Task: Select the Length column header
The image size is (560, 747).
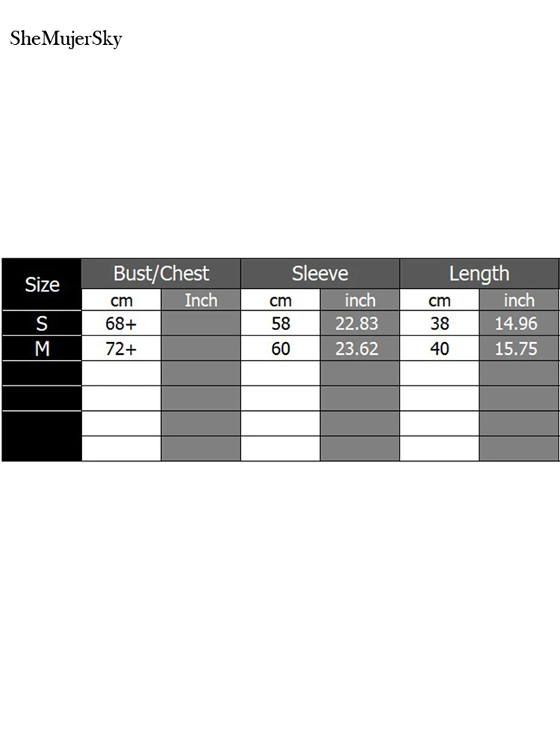Action: pyautogui.click(x=479, y=273)
